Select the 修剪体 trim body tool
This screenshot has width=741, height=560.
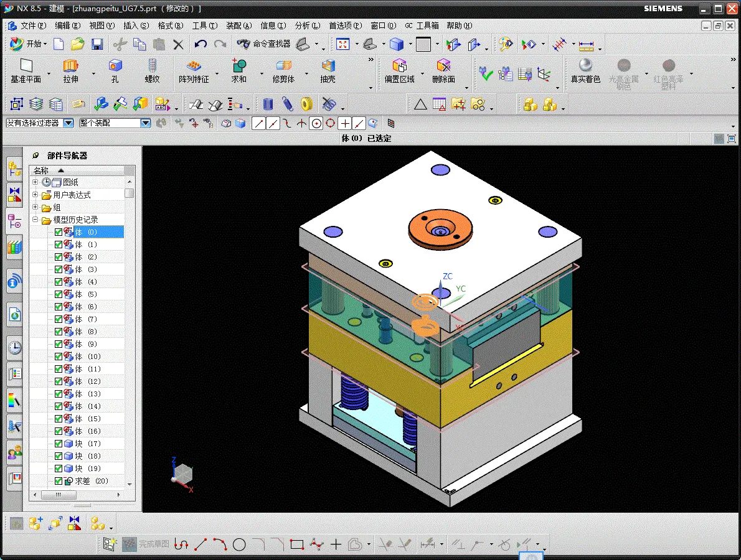283,71
